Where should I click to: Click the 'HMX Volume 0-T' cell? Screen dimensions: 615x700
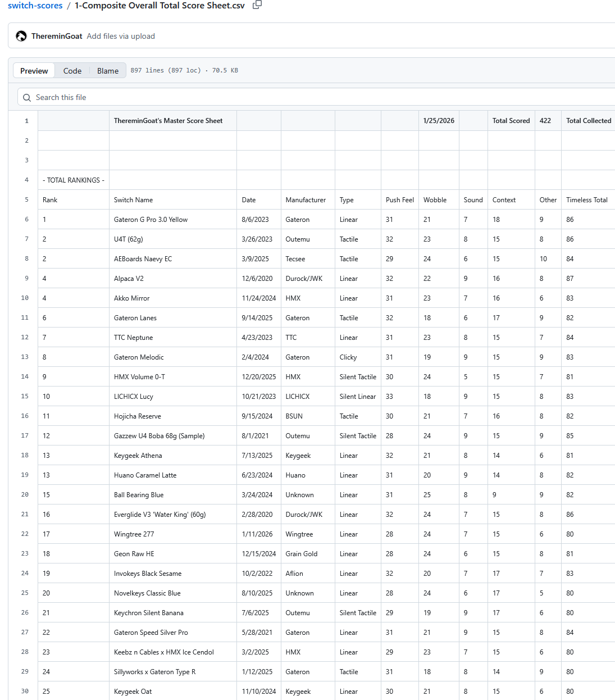[x=173, y=376]
